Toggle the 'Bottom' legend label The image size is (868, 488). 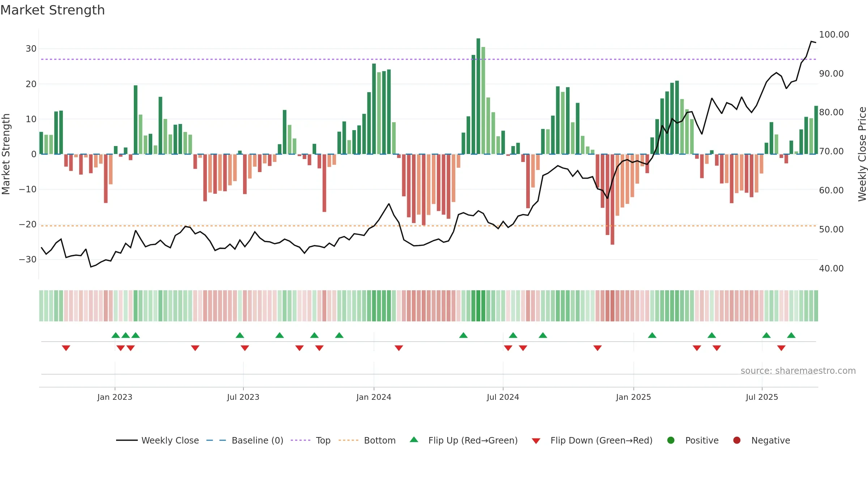[x=380, y=440]
